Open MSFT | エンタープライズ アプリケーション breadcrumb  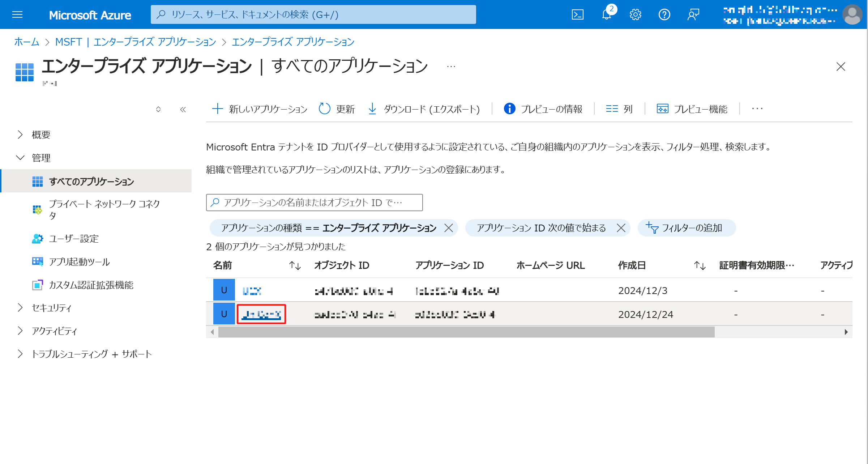[x=136, y=42]
